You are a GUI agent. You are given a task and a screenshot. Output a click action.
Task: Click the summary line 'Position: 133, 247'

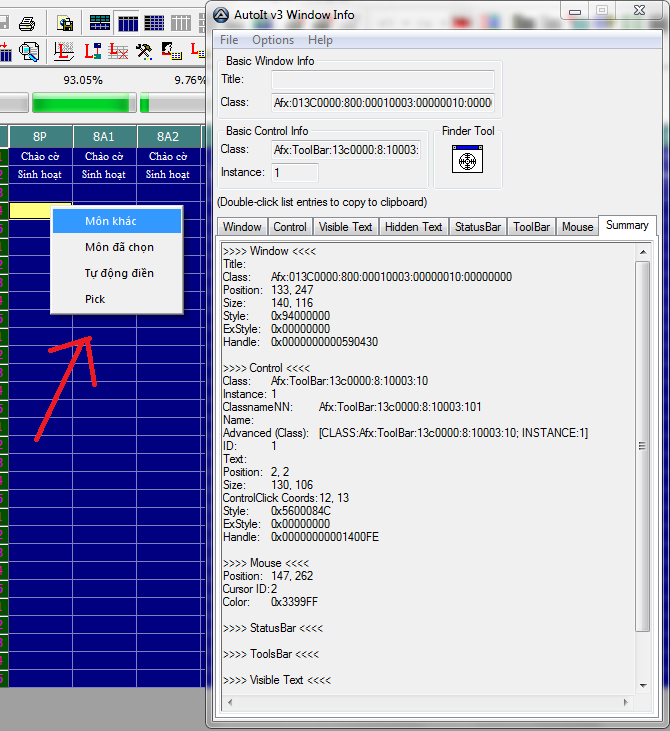[268, 290]
